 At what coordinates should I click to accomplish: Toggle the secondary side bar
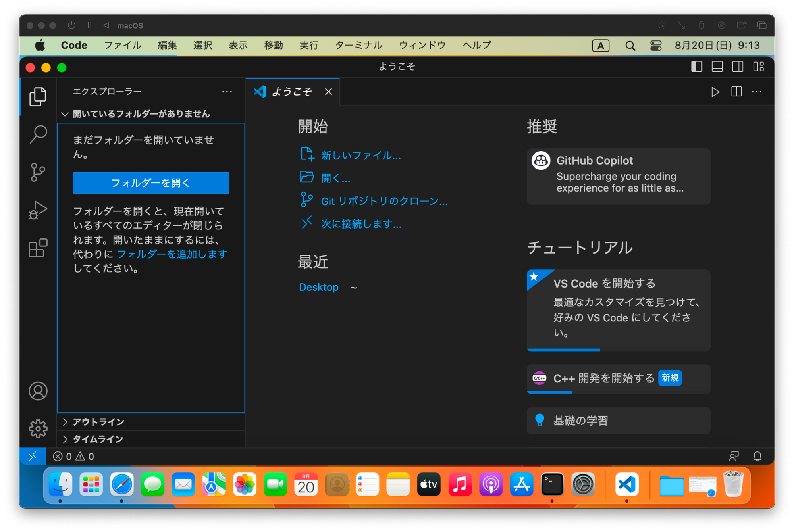pos(738,67)
